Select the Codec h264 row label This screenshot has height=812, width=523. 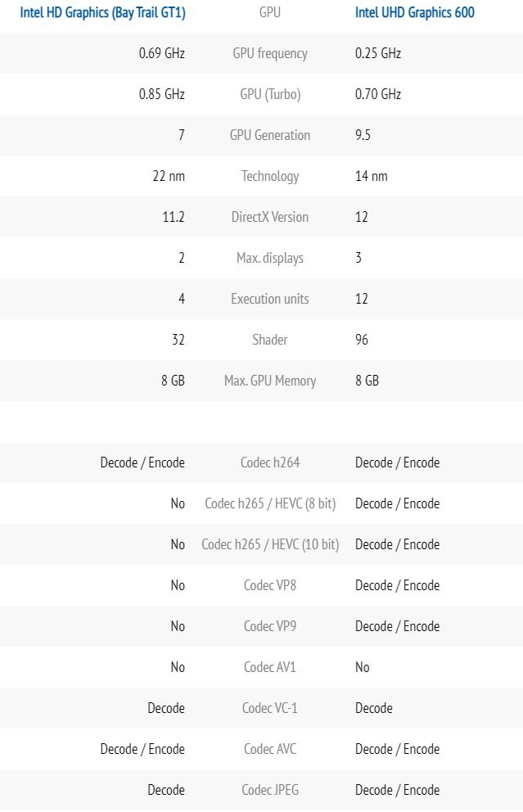[x=270, y=462]
